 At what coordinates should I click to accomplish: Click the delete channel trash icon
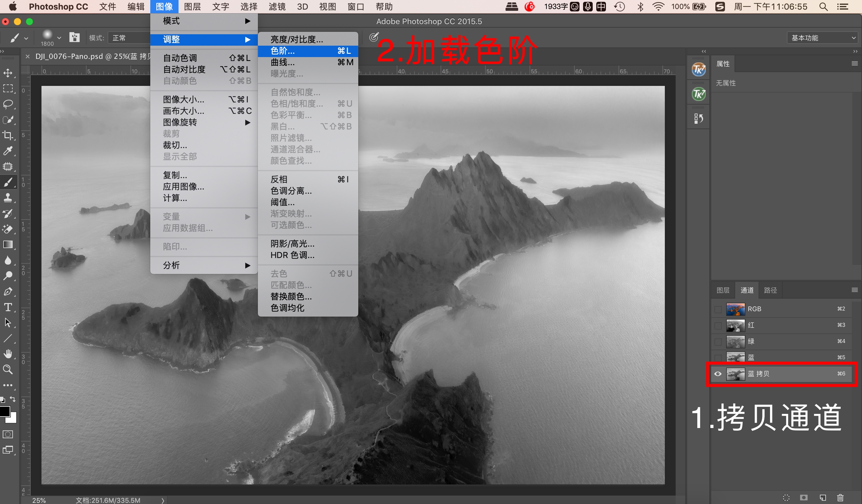point(840,497)
